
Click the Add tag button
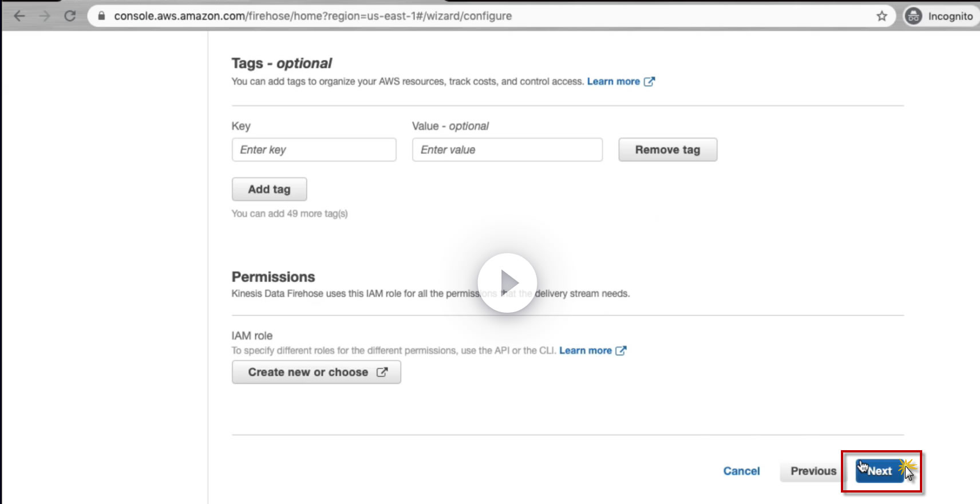click(x=269, y=189)
